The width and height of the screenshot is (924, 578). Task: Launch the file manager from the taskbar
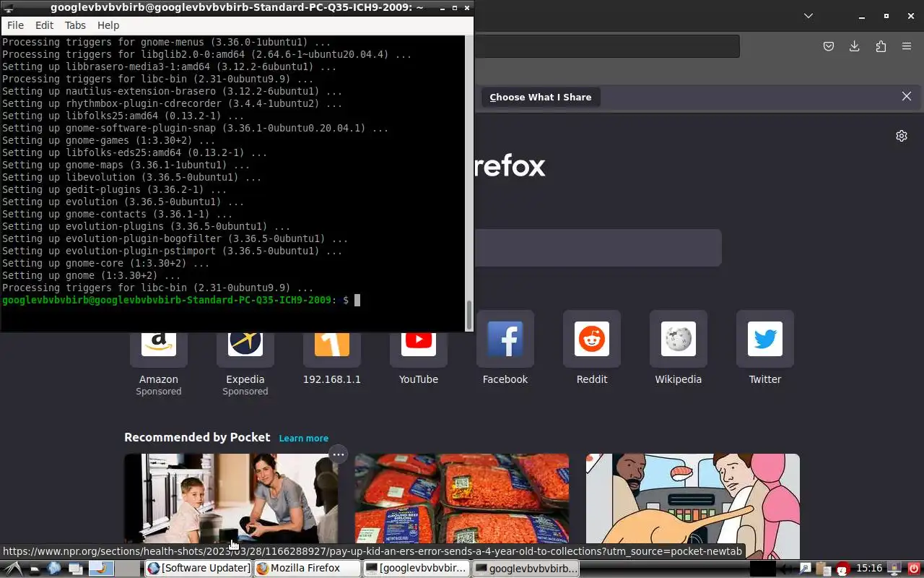pos(35,569)
